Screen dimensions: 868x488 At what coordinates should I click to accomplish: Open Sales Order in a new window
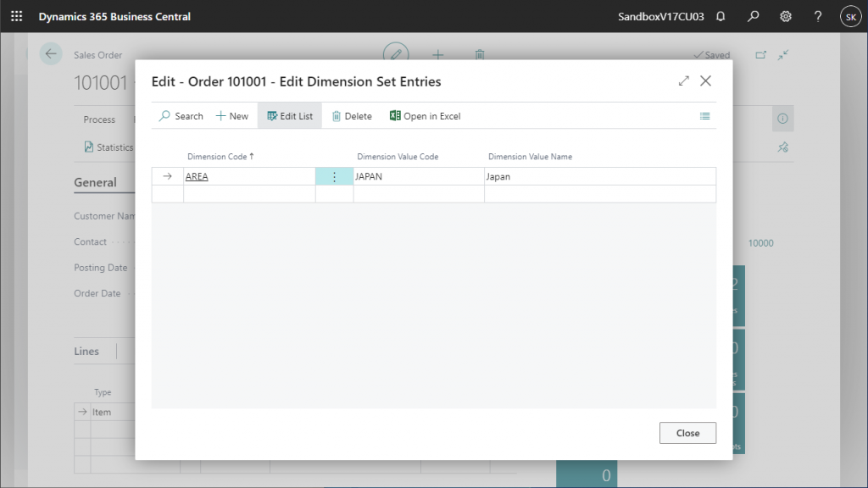(760, 55)
